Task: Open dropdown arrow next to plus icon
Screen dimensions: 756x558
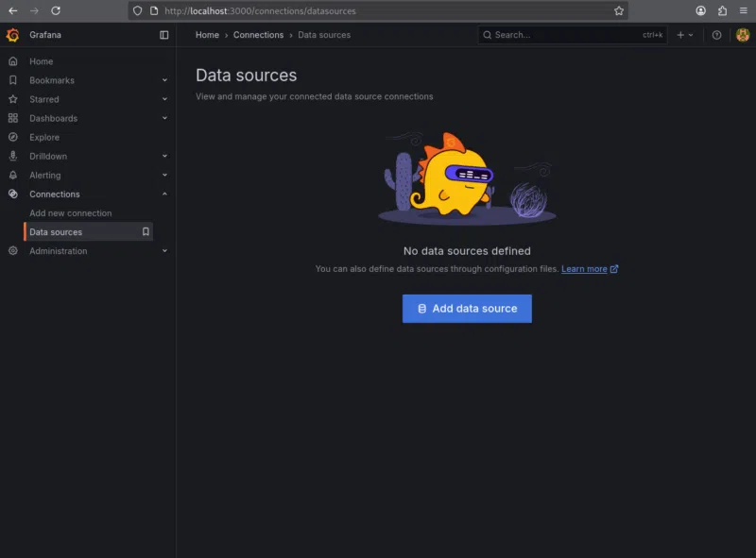Action: pos(691,35)
